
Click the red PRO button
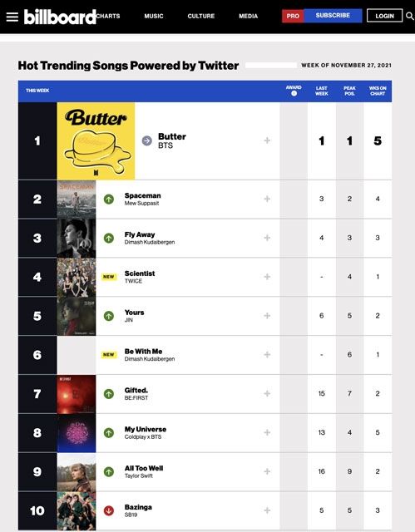click(293, 16)
